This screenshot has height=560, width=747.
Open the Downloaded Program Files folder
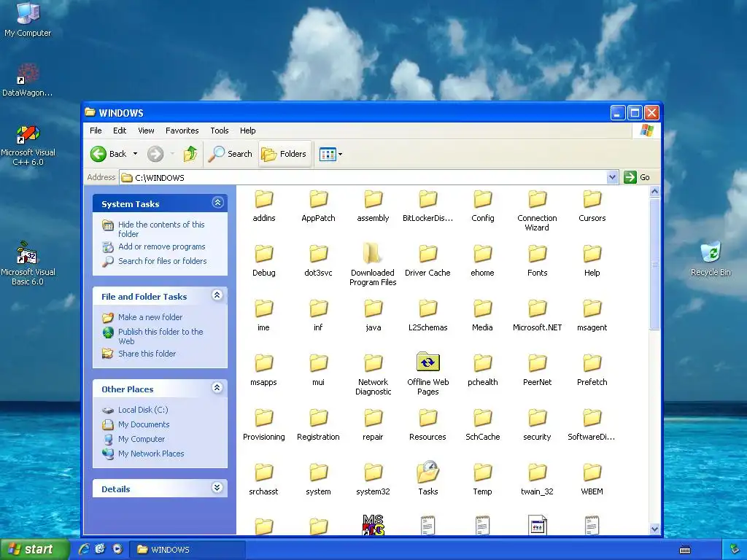pyautogui.click(x=373, y=264)
